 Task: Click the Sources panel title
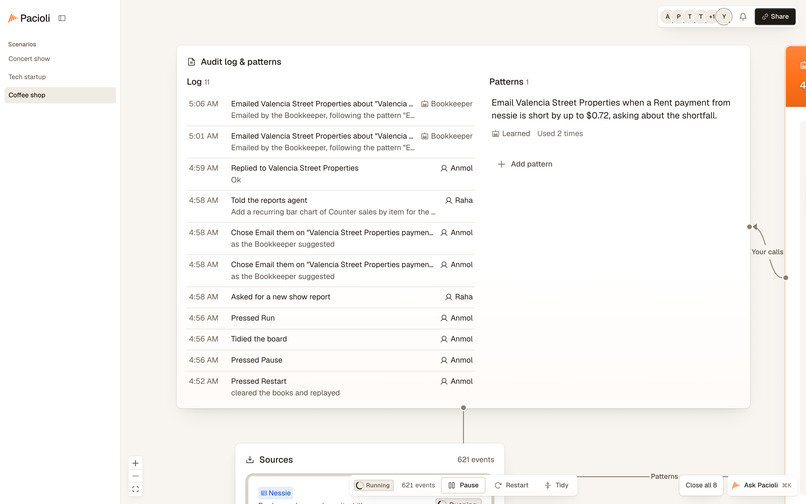(276, 460)
